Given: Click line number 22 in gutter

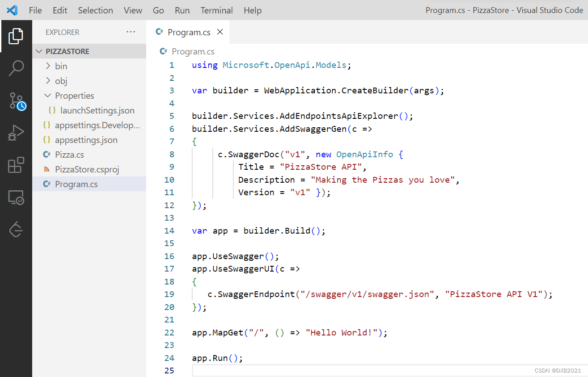Looking at the screenshot, I should 169,333.
